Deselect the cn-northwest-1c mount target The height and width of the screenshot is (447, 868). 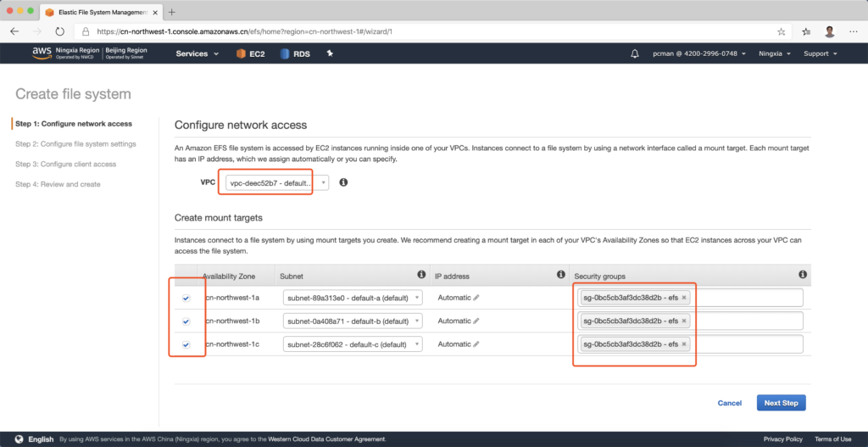click(186, 344)
